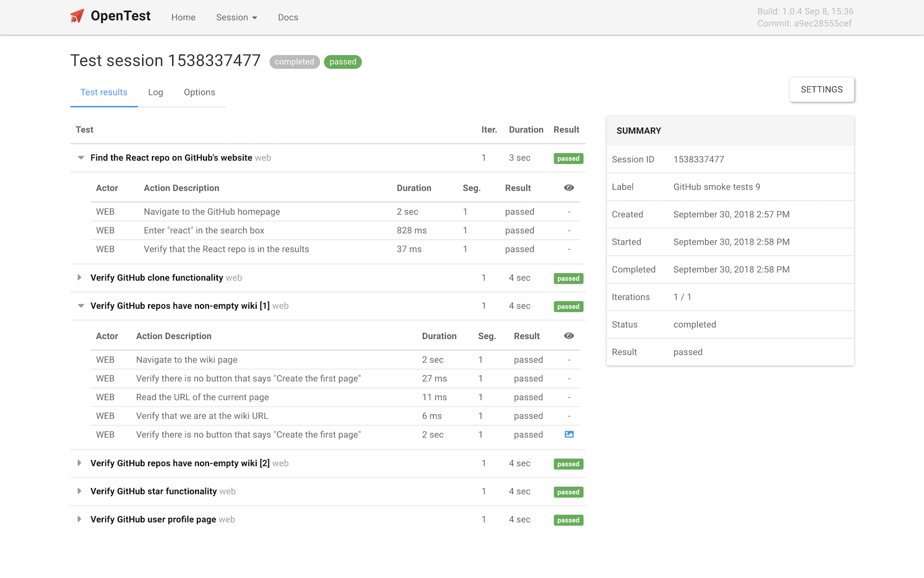Image resolution: width=924 pixels, height=578 pixels.
Task: Click the '11 ms' duration cell
Action: pyautogui.click(x=434, y=398)
